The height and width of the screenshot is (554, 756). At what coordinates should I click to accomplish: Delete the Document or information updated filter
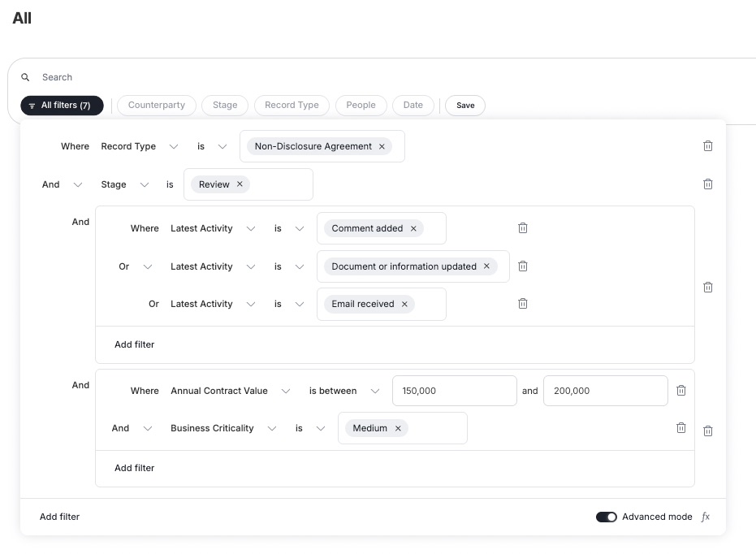pyautogui.click(x=522, y=266)
